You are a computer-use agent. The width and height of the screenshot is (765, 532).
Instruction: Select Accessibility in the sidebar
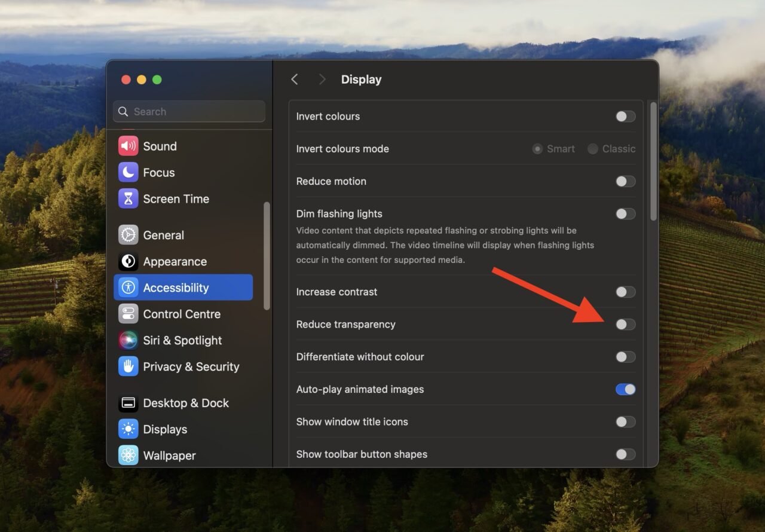click(x=183, y=288)
